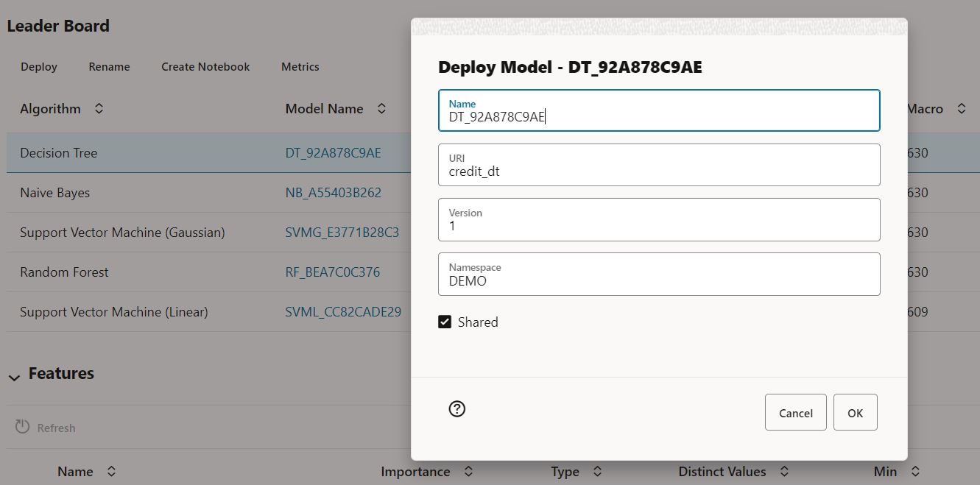
Task: Sort the Macro column arrows
Action: click(961, 109)
